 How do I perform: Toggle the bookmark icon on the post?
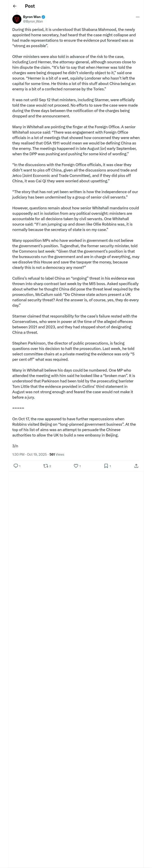(x=106, y=466)
